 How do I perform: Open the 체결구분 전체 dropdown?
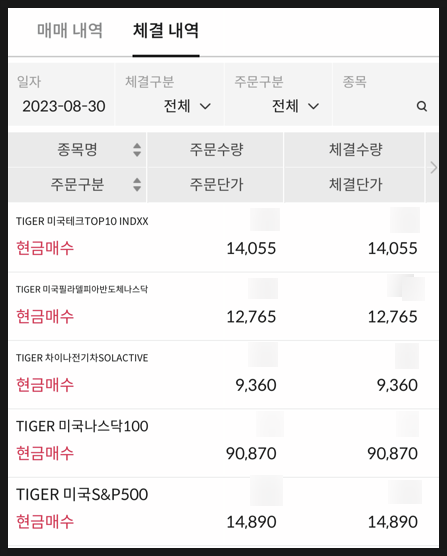pos(187,106)
